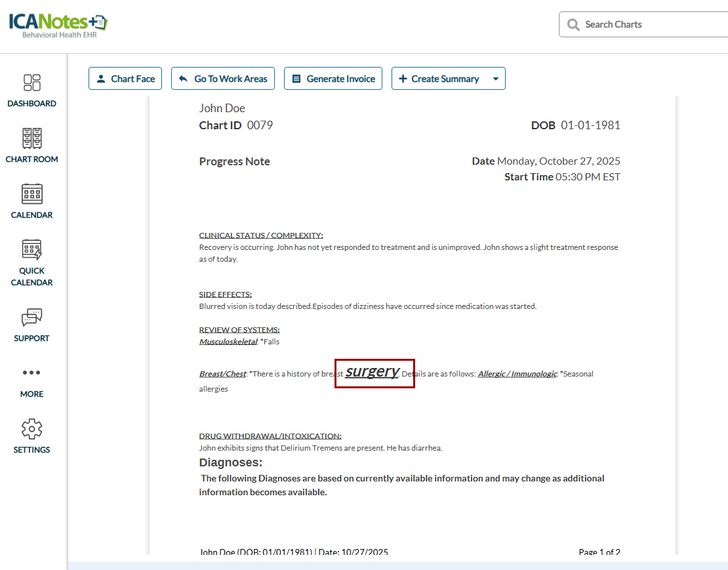
Task: Open the Chart Room filing cabinet icon
Action: point(32,138)
